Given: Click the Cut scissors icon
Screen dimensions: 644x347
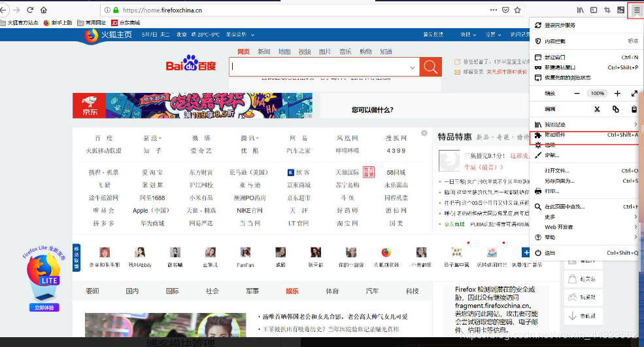Looking at the screenshot, I should point(597,109).
